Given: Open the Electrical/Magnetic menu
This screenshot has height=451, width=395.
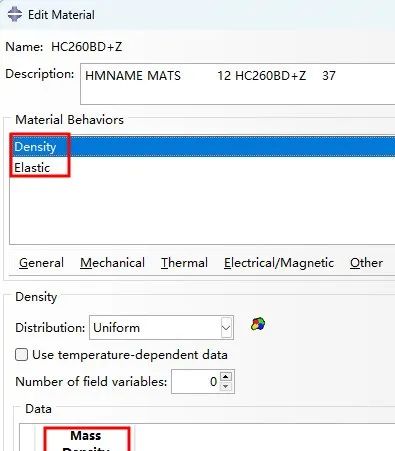Looking at the screenshot, I should tap(279, 263).
